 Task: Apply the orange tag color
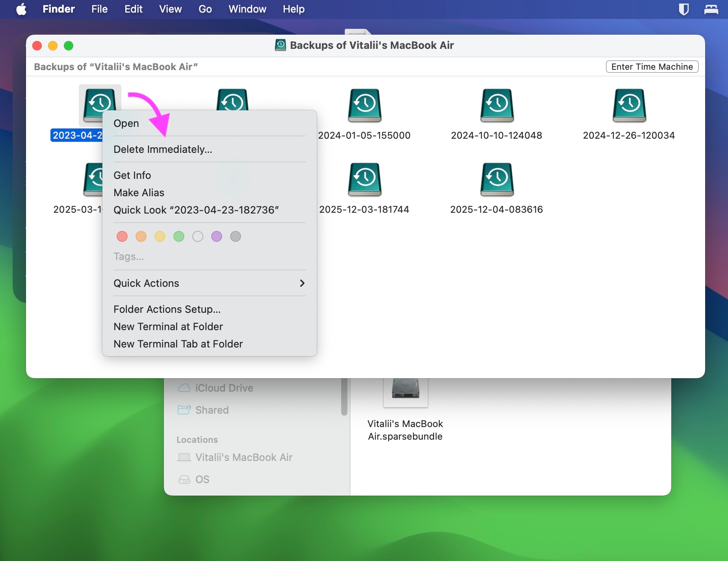[x=141, y=236]
